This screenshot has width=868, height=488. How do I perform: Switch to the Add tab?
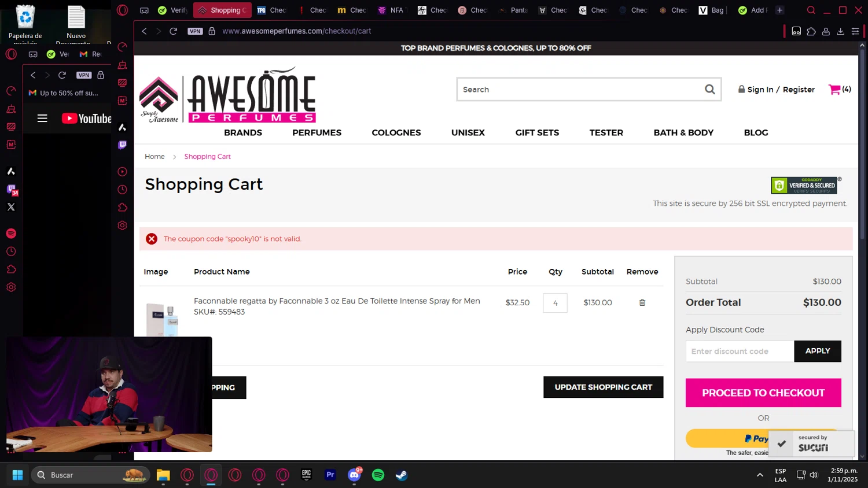[752, 10]
